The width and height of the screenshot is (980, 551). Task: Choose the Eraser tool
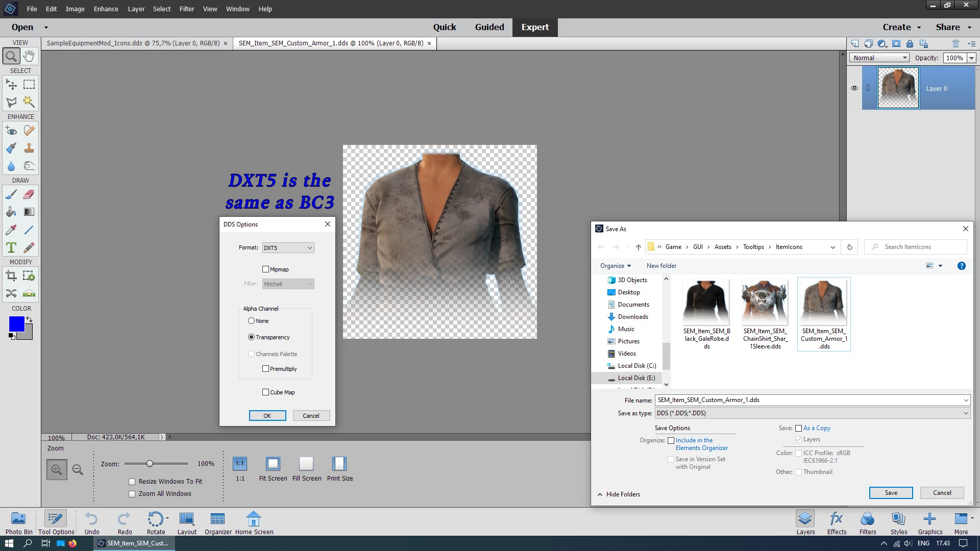pyautogui.click(x=29, y=194)
